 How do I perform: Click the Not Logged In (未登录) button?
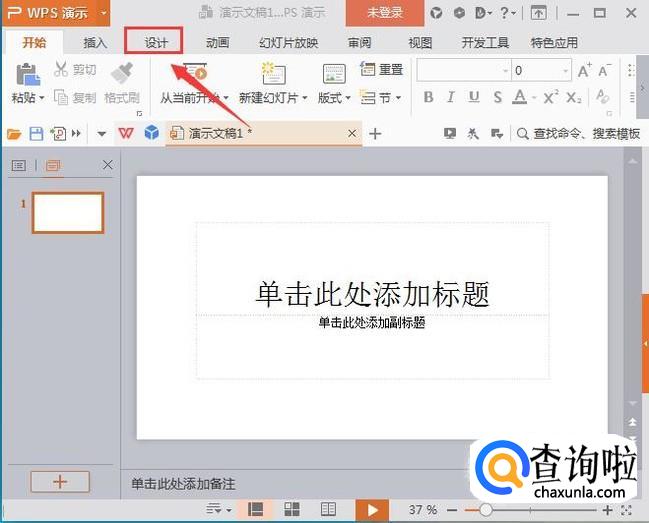point(385,13)
